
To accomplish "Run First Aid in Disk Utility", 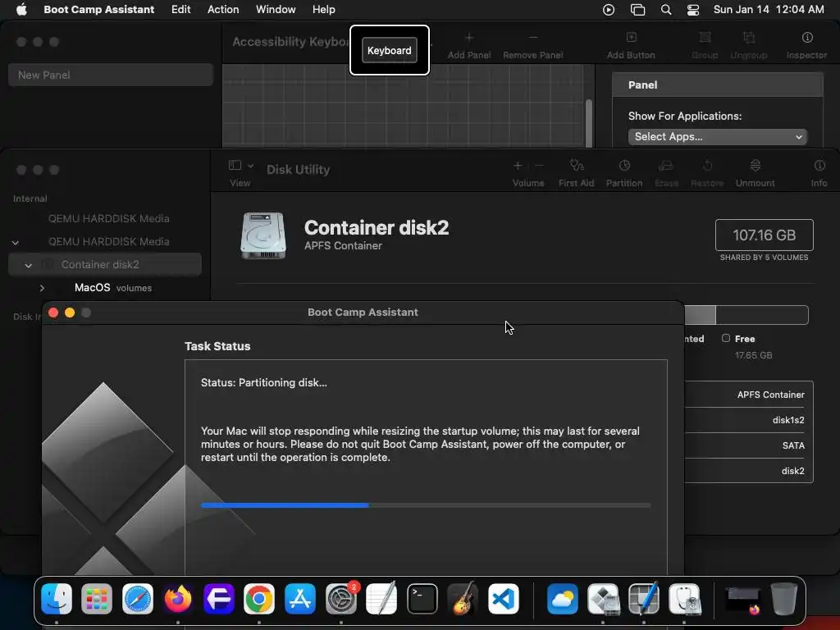I will [576, 173].
